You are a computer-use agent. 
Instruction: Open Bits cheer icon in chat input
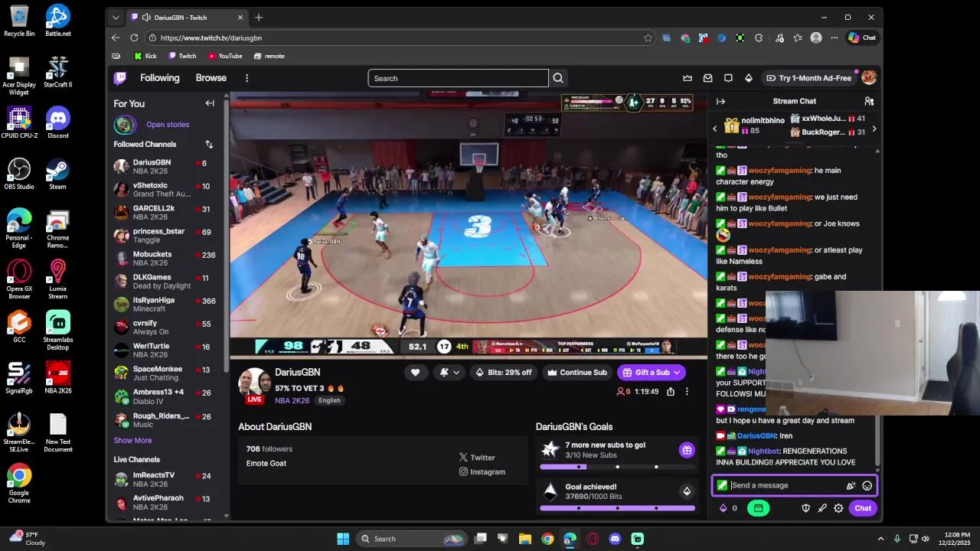click(x=851, y=485)
